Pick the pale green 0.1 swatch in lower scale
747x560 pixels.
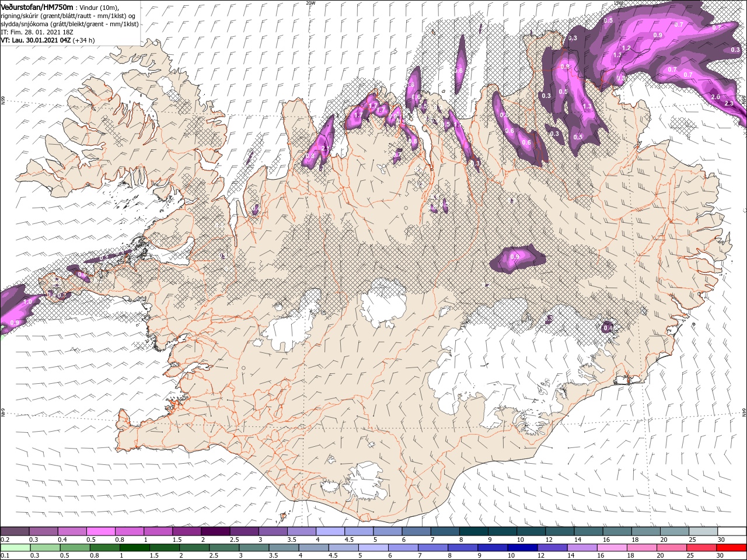pos(15,547)
